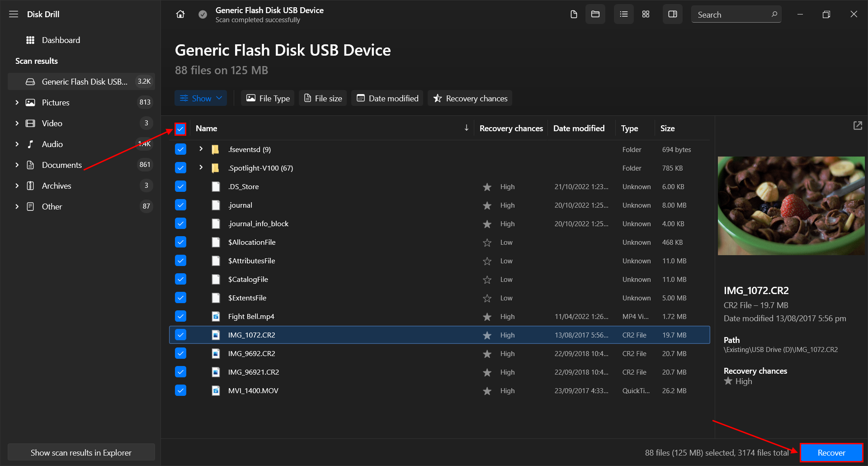The height and width of the screenshot is (466, 868).
Task: Switch to folder view icon in toolbar
Action: (595, 14)
